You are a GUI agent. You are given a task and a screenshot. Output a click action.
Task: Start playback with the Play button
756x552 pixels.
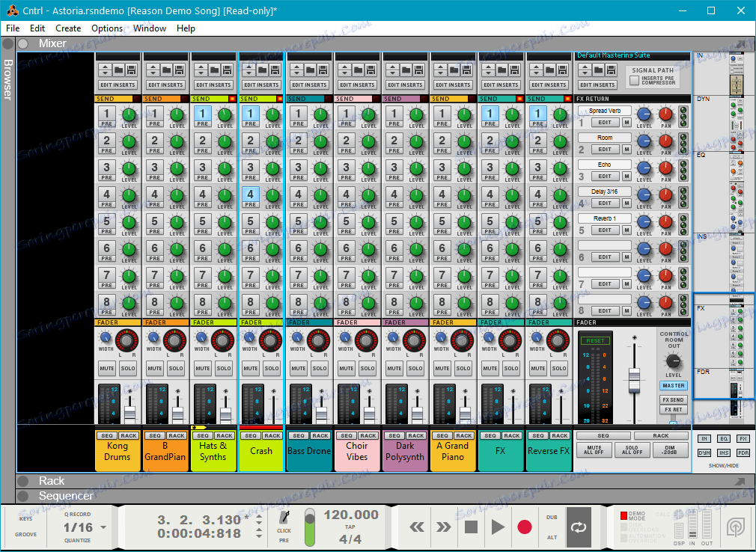click(x=498, y=527)
